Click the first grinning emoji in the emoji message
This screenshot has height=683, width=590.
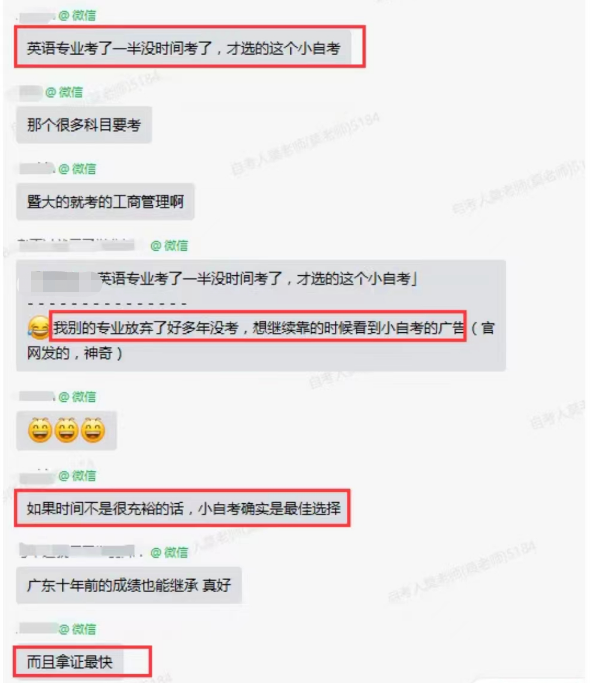click(x=40, y=430)
